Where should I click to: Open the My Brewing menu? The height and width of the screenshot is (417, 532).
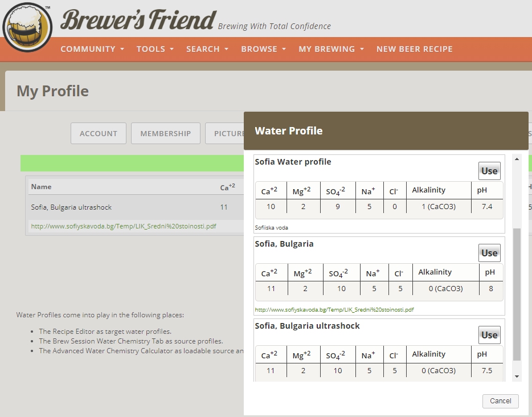click(331, 49)
